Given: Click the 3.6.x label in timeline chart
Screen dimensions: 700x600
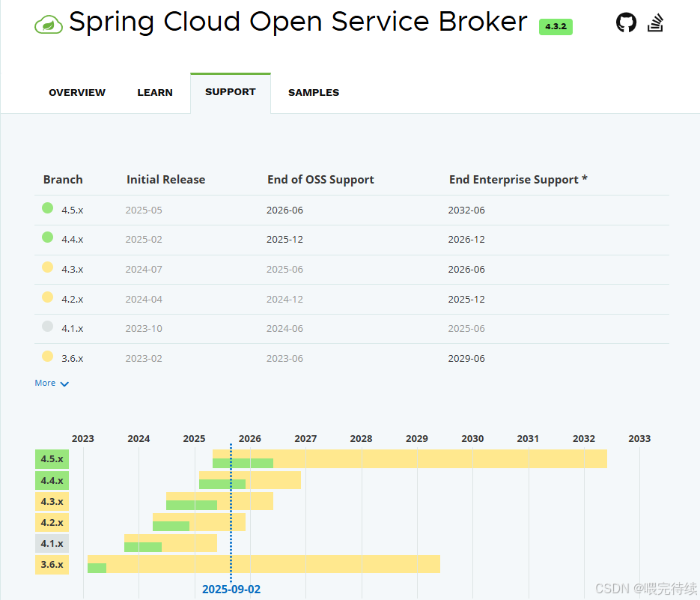Looking at the screenshot, I should tap(52, 565).
